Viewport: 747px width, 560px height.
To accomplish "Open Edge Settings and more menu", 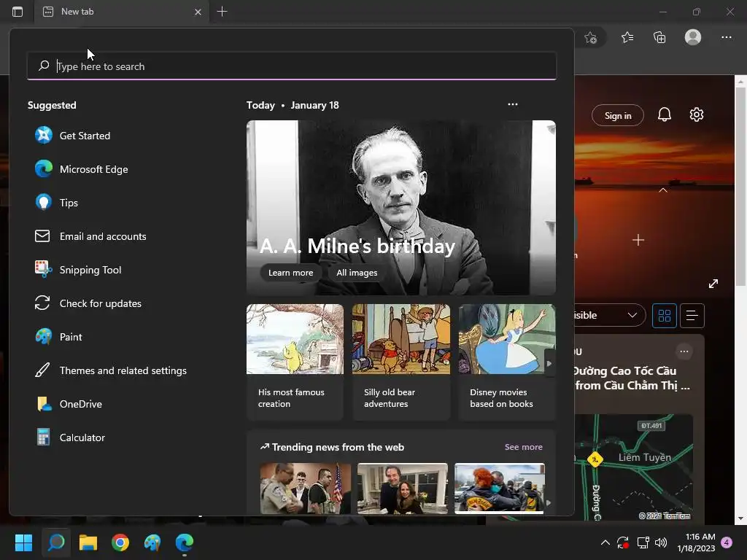I will [x=727, y=37].
